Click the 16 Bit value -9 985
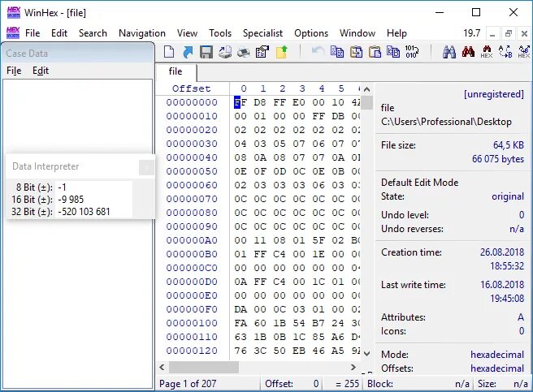The height and width of the screenshot is (392, 533). [x=71, y=200]
